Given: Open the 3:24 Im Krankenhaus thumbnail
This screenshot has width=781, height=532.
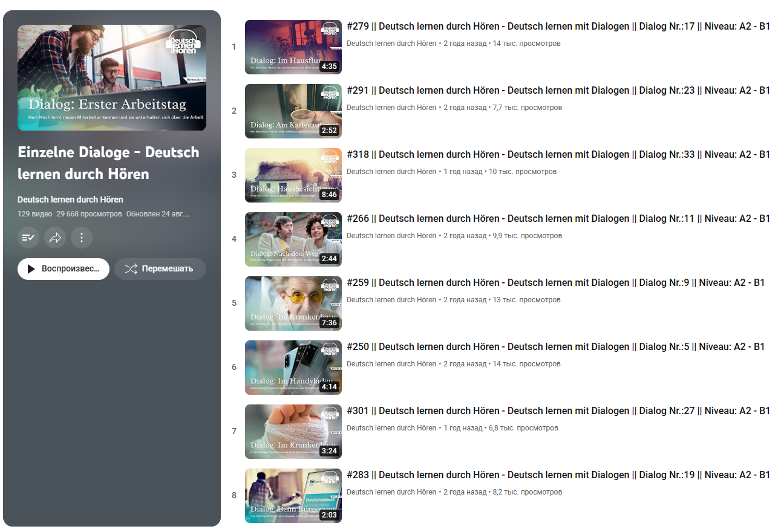Looking at the screenshot, I should 293,432.
